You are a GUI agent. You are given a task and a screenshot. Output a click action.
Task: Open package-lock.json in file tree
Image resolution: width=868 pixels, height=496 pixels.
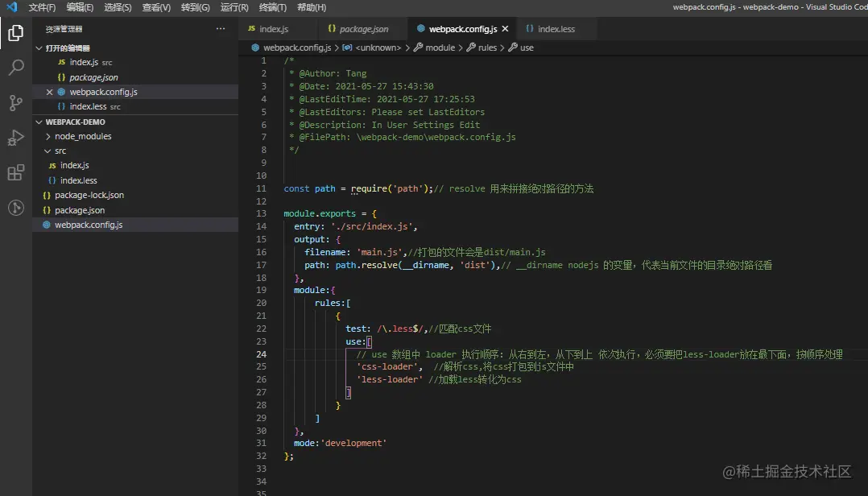[89, 196]
